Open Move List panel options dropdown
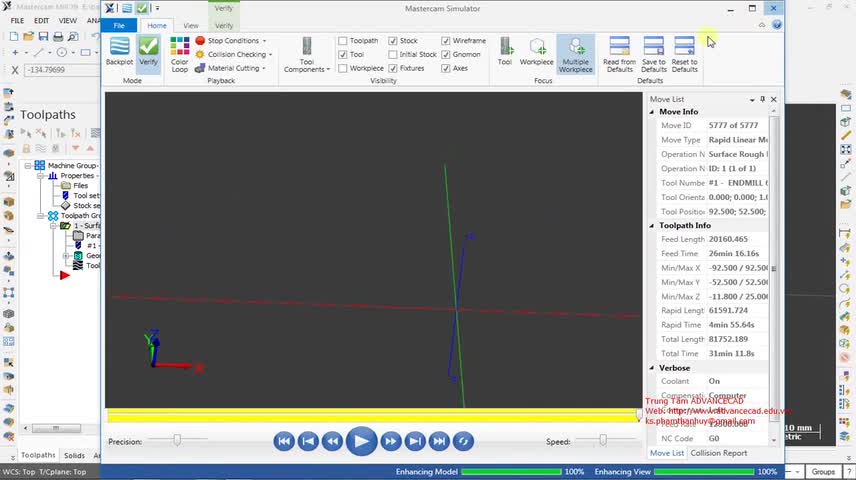 tap(752, 100)
